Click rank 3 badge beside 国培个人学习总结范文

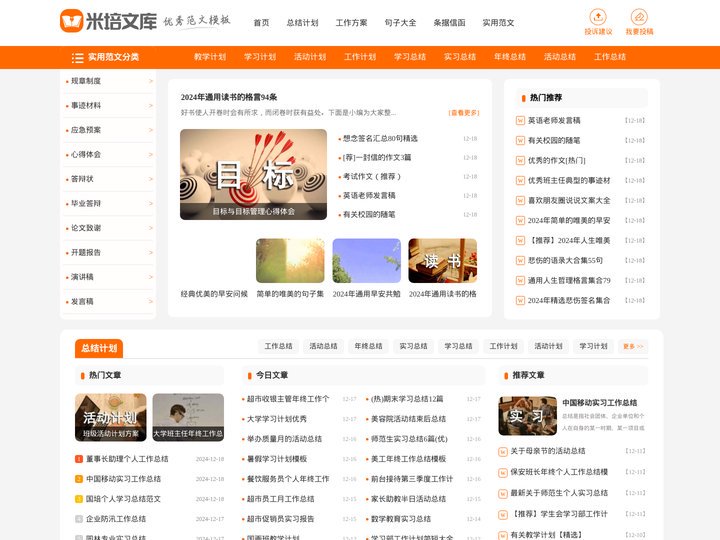(x=79, y=499)
